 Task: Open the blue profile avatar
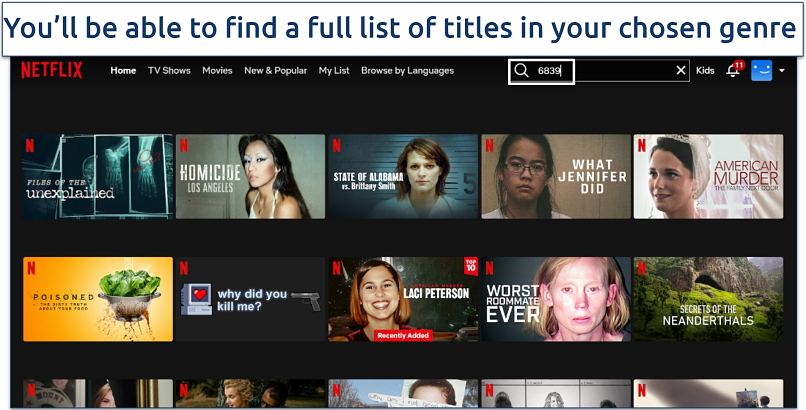(761, 70)
